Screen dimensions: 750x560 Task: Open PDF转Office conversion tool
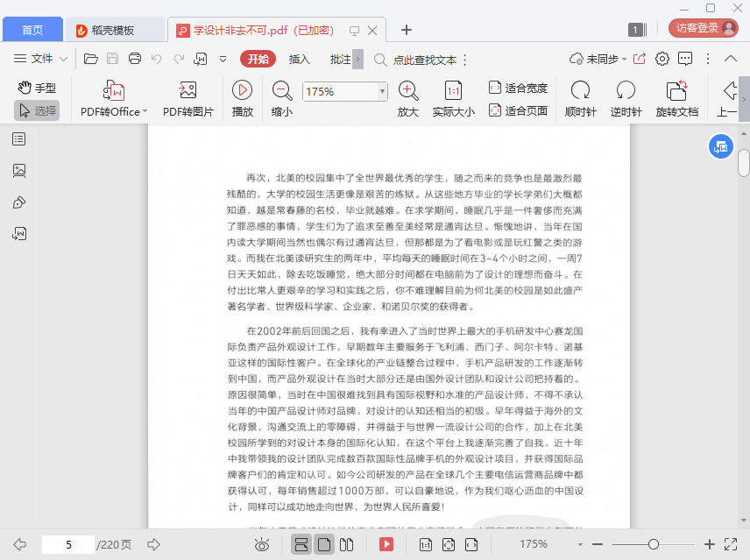coord(114,98)
